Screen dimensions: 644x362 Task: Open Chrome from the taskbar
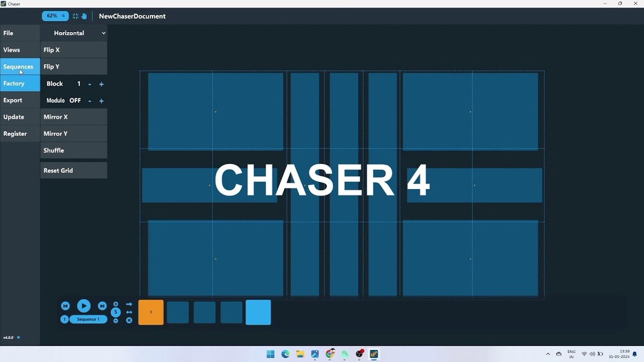330,354
